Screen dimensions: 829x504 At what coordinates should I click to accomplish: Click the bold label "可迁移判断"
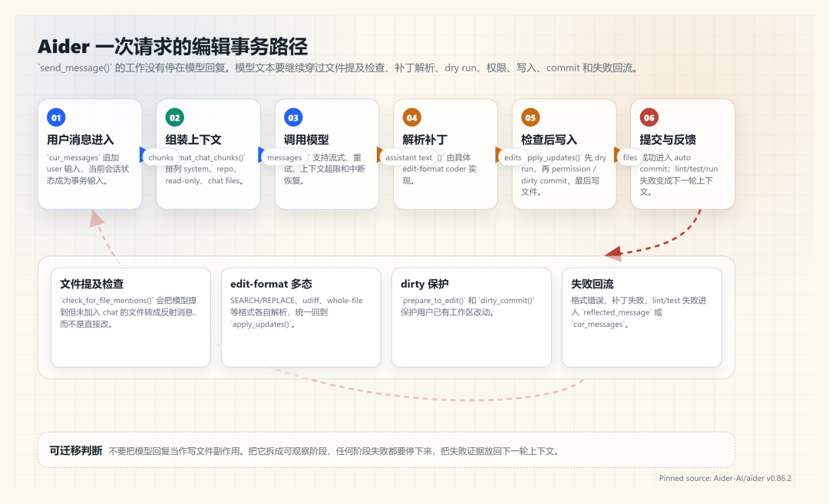(75, 450)
